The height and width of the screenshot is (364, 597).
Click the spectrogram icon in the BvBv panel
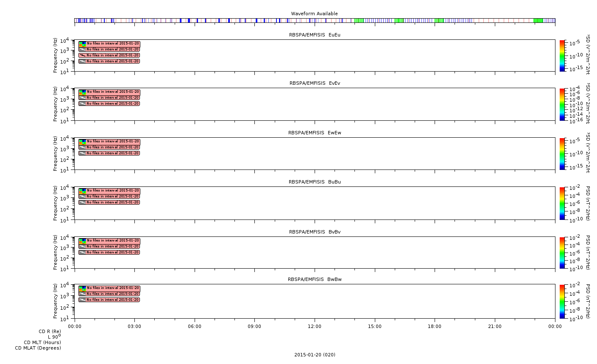point(82,241)
